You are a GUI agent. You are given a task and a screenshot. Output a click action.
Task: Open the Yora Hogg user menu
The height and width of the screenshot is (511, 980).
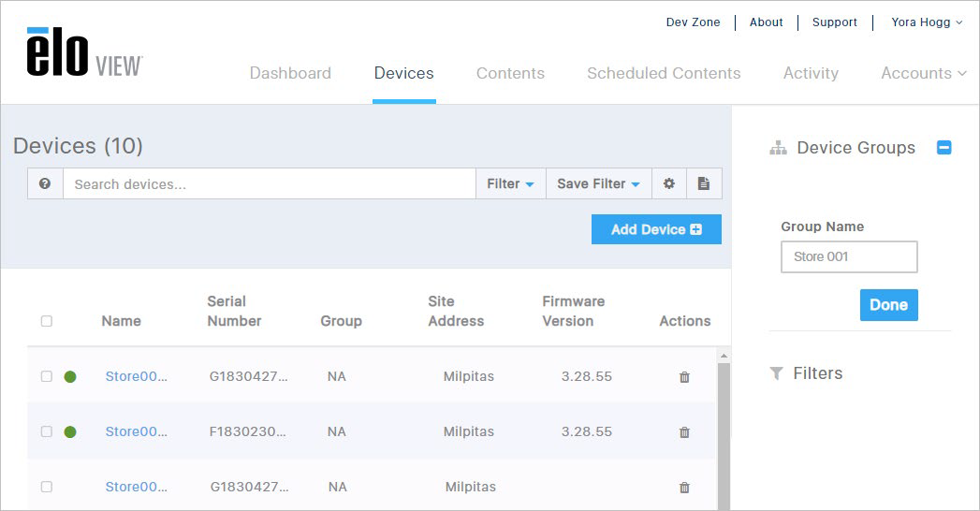(x=927, y=22)
